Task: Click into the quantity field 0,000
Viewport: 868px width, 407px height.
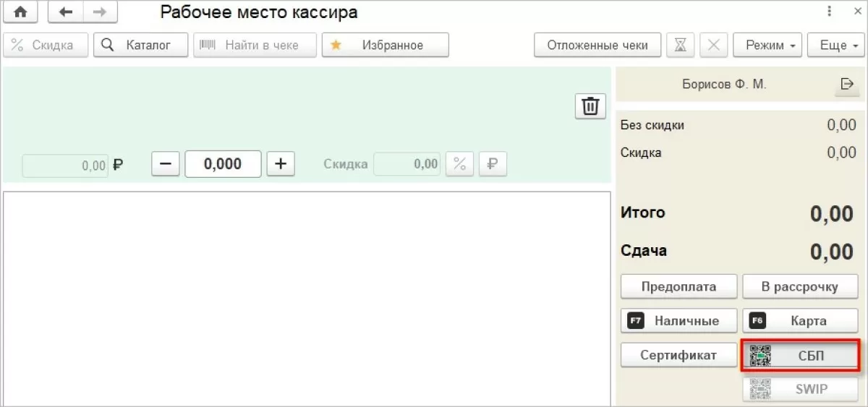Action: point(223,164)
